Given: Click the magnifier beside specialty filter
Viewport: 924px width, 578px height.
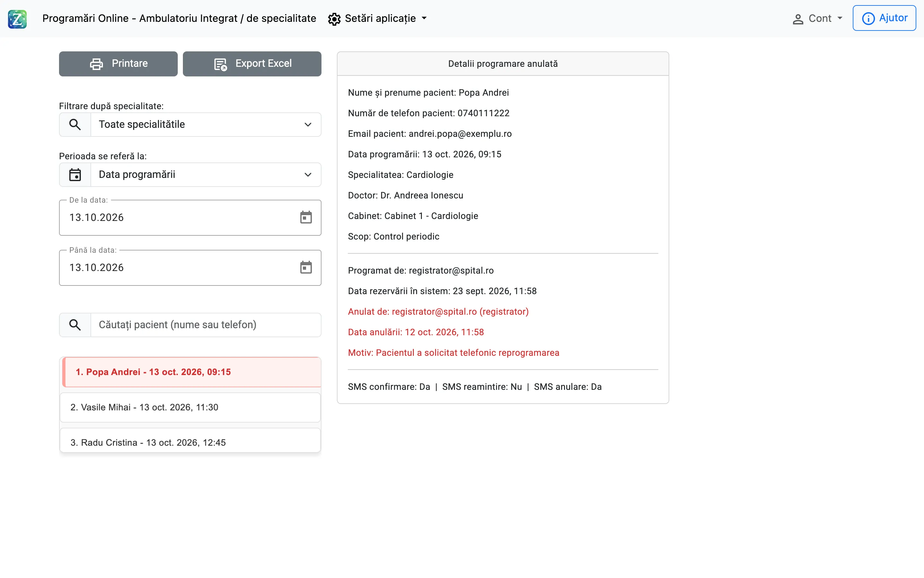Looking at the screenshot, I should tap(75, 125).
